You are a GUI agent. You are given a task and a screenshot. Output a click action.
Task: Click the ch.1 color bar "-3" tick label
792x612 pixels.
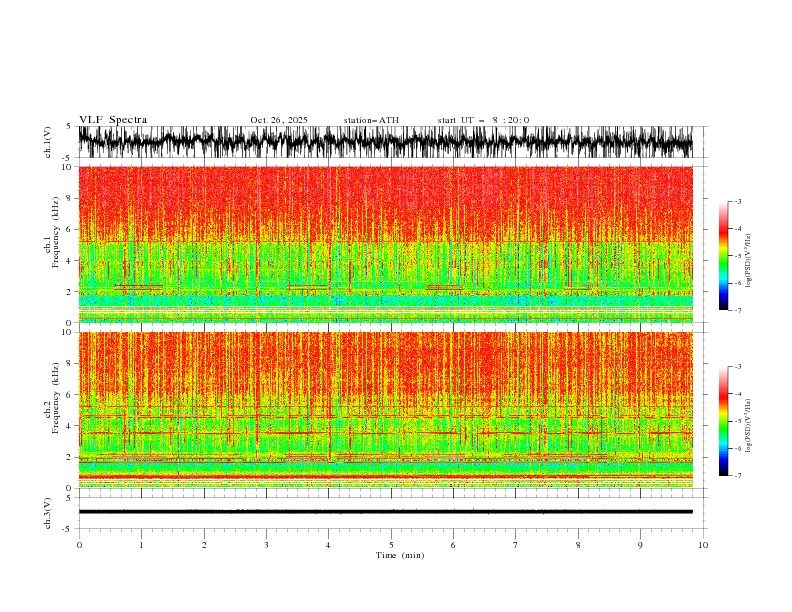(x=738, y=201)
